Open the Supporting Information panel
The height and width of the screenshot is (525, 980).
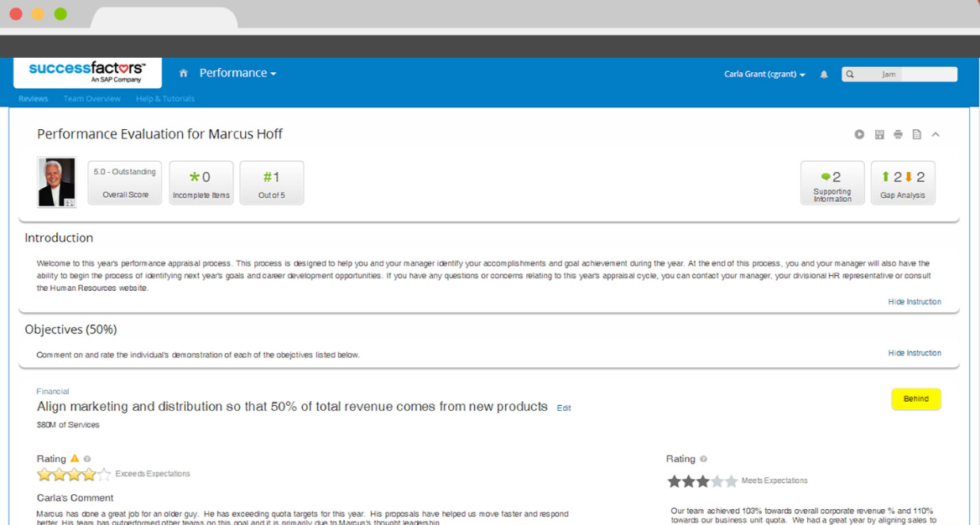(832, 182)
